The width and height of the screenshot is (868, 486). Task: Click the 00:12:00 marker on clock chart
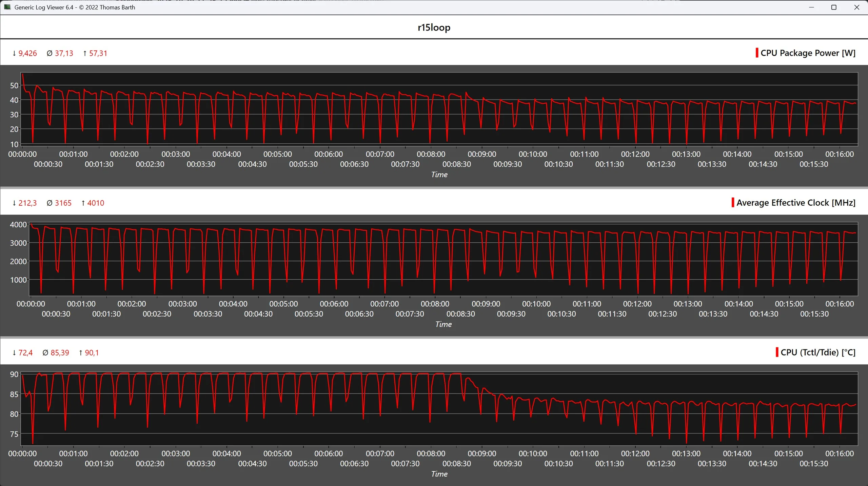[637, 304]
